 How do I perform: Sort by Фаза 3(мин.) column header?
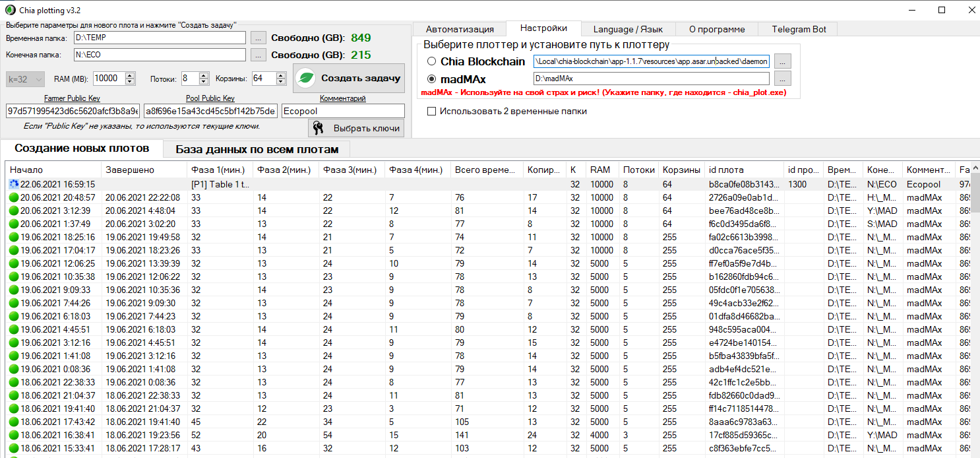pos(352,170)
